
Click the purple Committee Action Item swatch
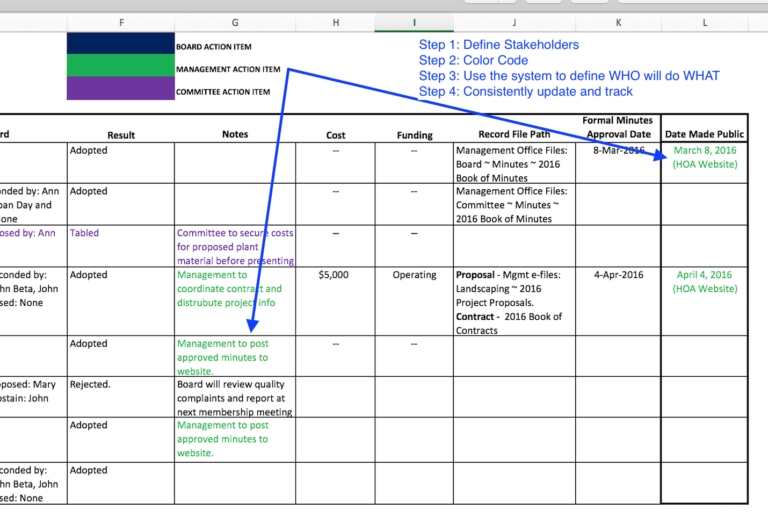[121, 88]
